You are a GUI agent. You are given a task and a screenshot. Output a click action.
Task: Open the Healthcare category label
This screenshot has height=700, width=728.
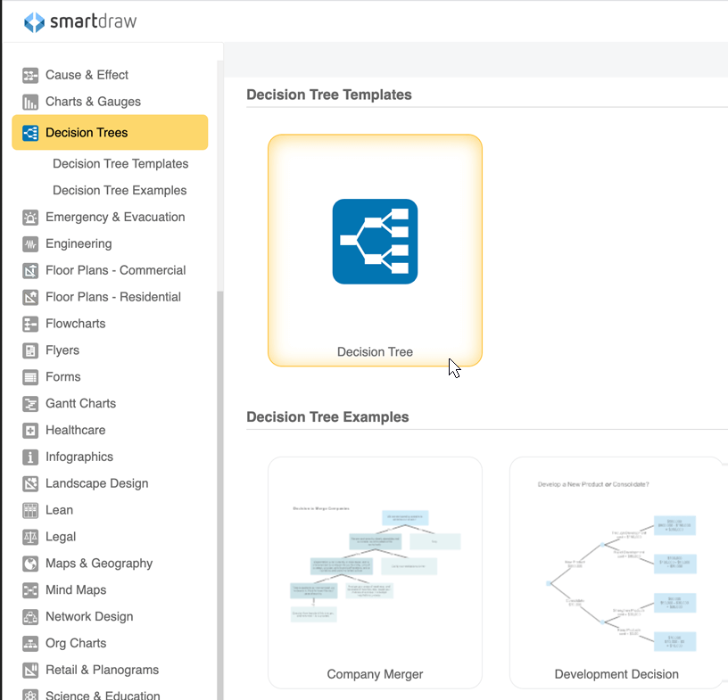click(x=75, y=431)
